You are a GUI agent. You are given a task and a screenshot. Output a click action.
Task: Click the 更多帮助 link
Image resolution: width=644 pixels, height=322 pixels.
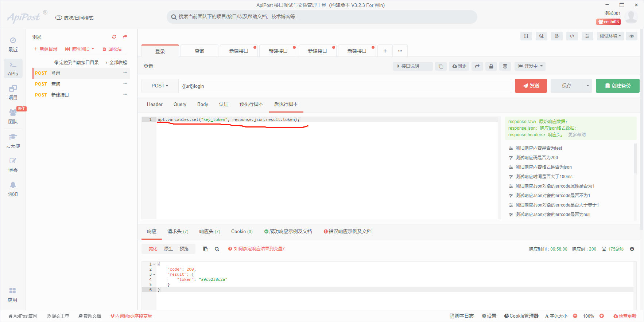pos(577,135)
